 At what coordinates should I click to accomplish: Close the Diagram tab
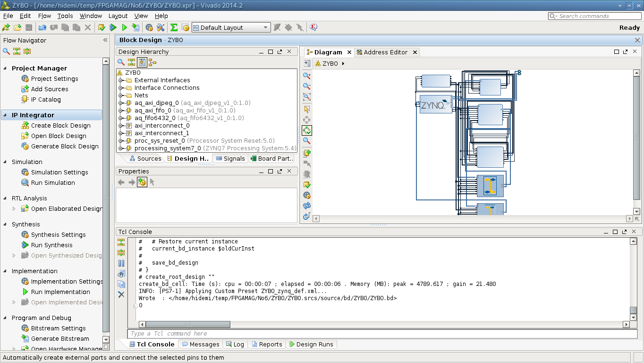coord(349,52)
